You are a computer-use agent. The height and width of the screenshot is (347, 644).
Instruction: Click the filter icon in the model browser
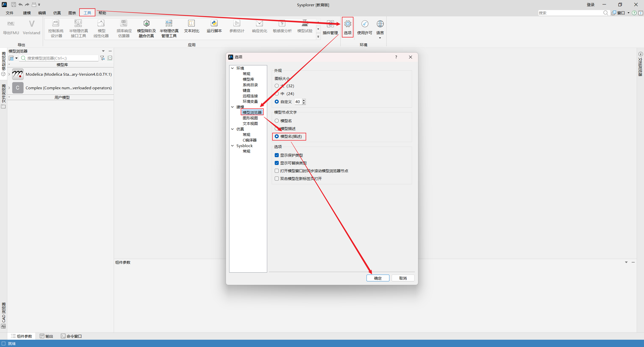point(102,58)
